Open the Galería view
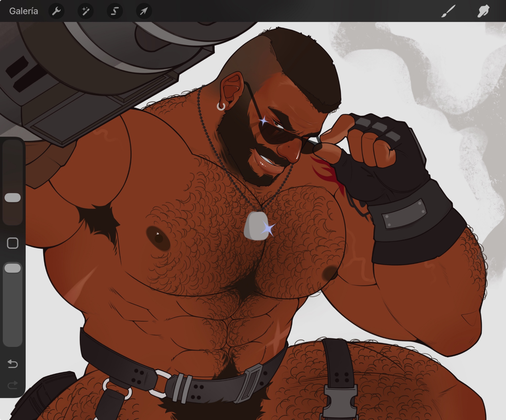Screen dimensions: 506x420 [24, 11]
